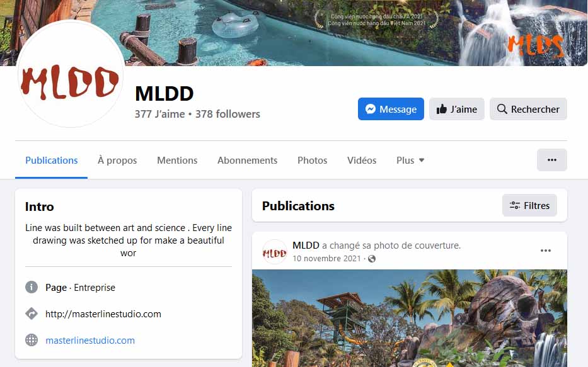Open the post's three-dot options menu
588x367 pixels.
click(x=546, y=251)
